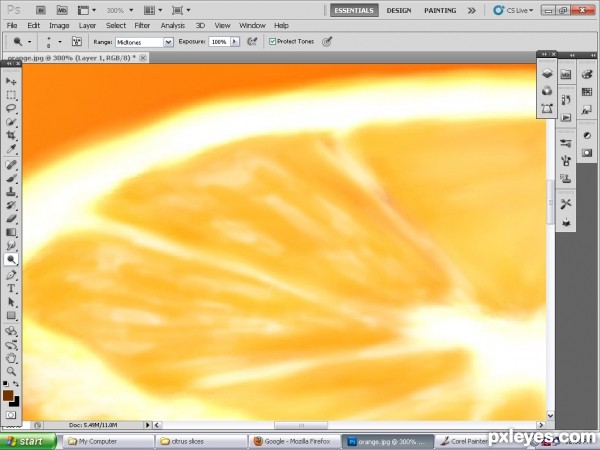This screenshot has height=450, width=600.
Task: Select the Type tool
Action: click(11, 289)
